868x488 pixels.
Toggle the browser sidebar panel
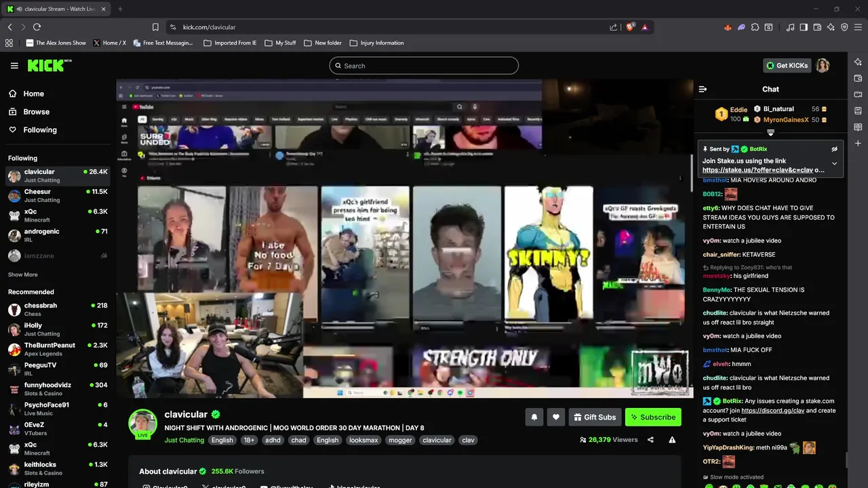804,27
